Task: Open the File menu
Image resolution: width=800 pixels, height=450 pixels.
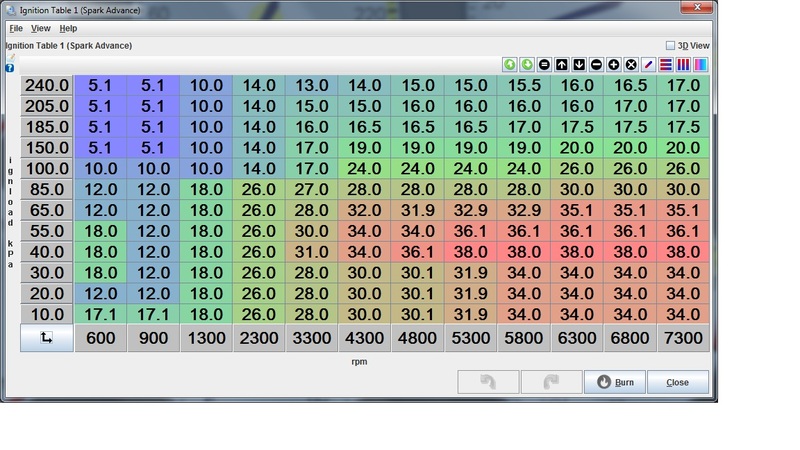Action: pos(16,29)
